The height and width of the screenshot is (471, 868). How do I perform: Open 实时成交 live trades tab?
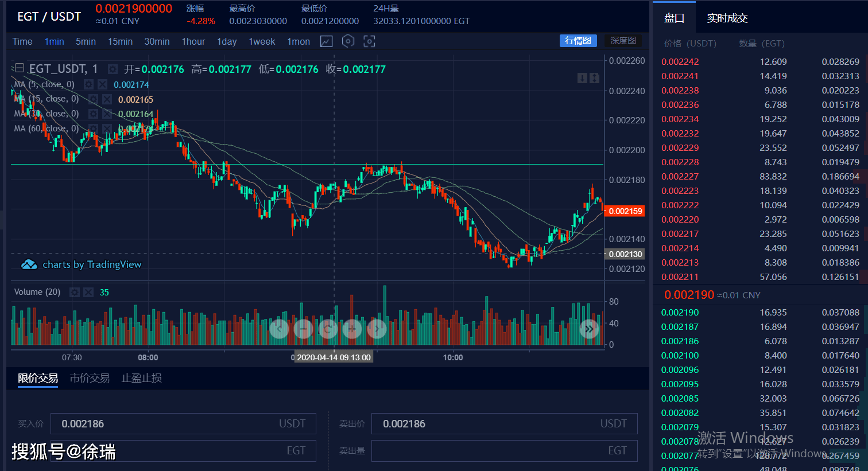pyautogui.click(x=727, y=18)
